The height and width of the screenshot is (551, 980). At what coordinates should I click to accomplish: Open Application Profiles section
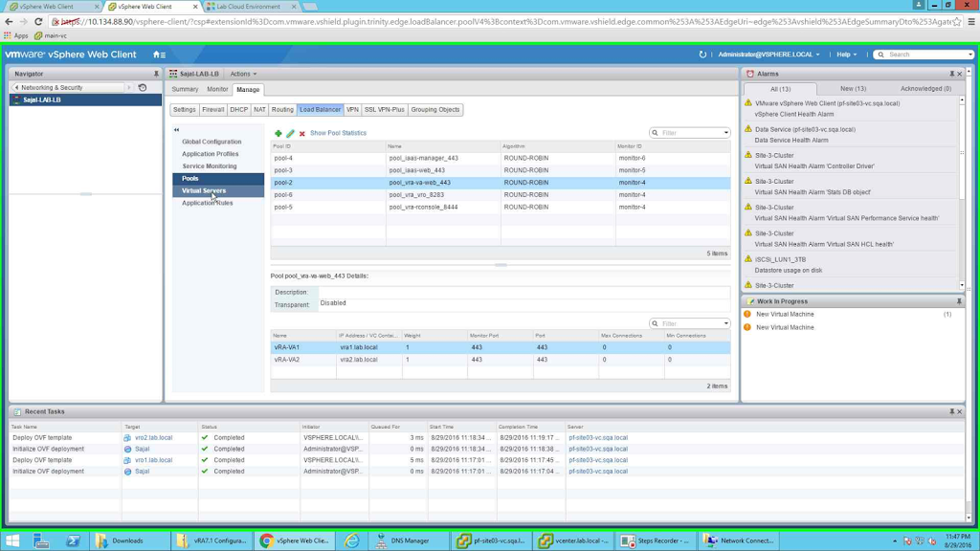pyautogui.click(x=210, y=154)
